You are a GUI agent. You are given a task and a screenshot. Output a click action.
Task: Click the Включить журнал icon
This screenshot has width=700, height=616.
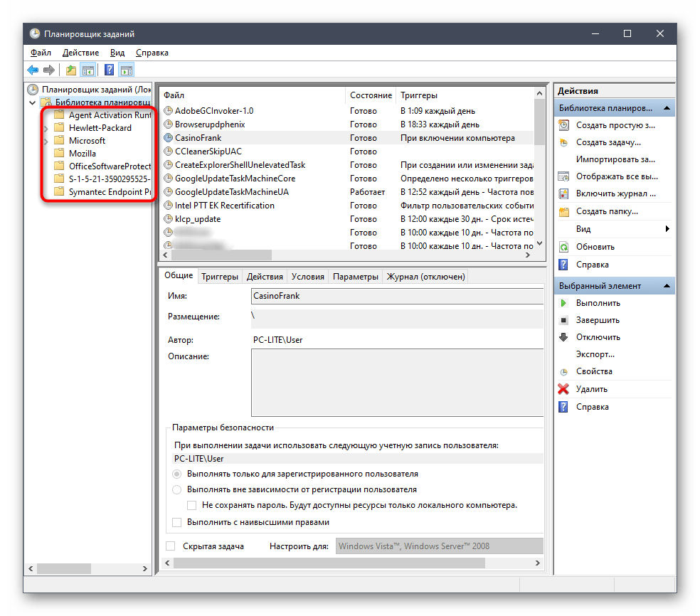[x=564, y=193]
